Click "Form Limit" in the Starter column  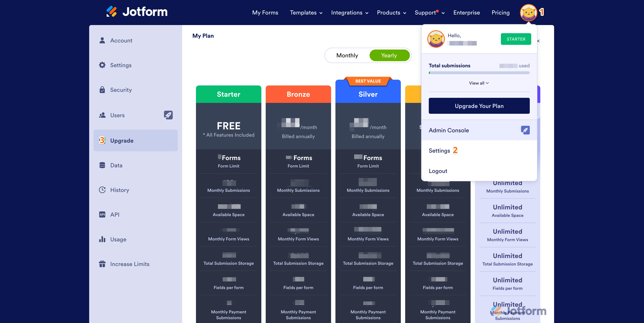228,166
